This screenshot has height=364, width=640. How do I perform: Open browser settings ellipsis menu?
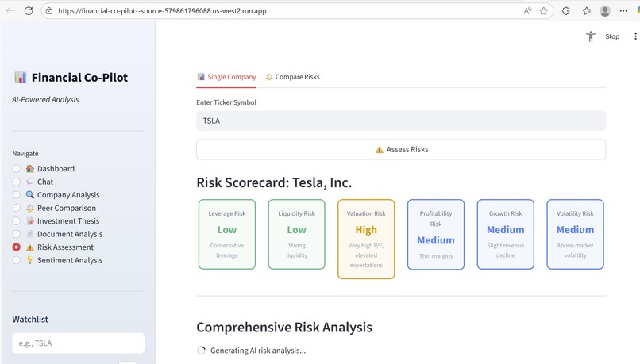pos(623,11)
